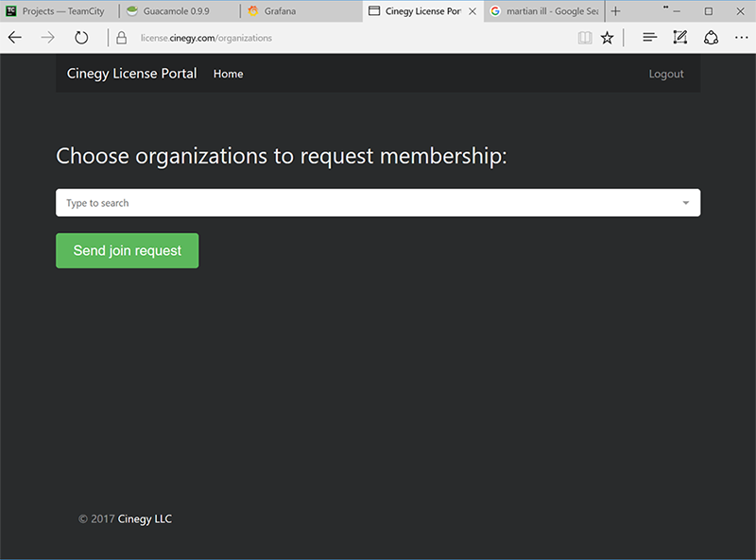Viewport: 756px width, 560px height.
Task: Reload the page with the refresh icon
Action: click(x=81, y=38)
